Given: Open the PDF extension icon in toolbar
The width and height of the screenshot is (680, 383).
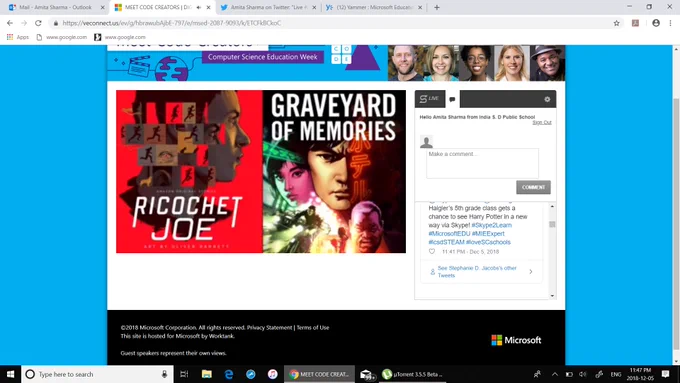Looking at the screenshot, I should tap(635, 23).
